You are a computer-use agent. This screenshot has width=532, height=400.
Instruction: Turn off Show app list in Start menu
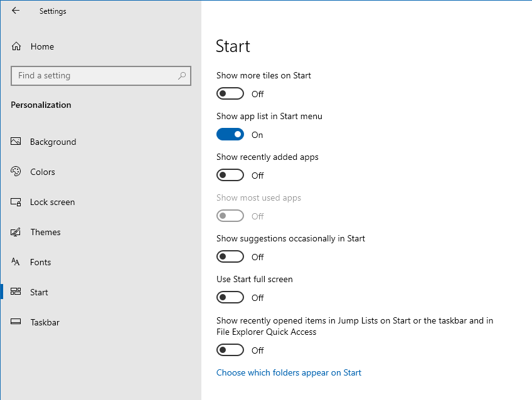click(230, 134)
